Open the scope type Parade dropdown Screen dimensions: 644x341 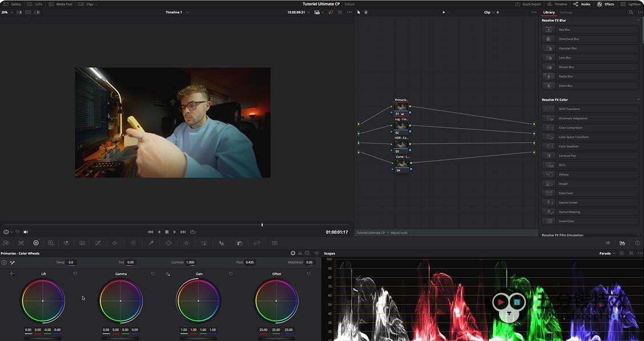607,254
